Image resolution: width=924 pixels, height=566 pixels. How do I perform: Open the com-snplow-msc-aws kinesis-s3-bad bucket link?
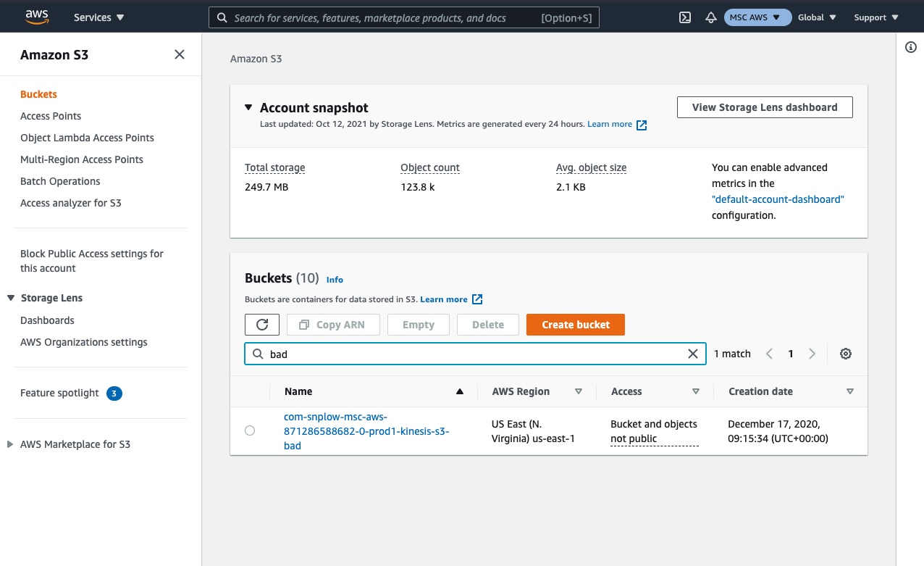coord(366,431)
